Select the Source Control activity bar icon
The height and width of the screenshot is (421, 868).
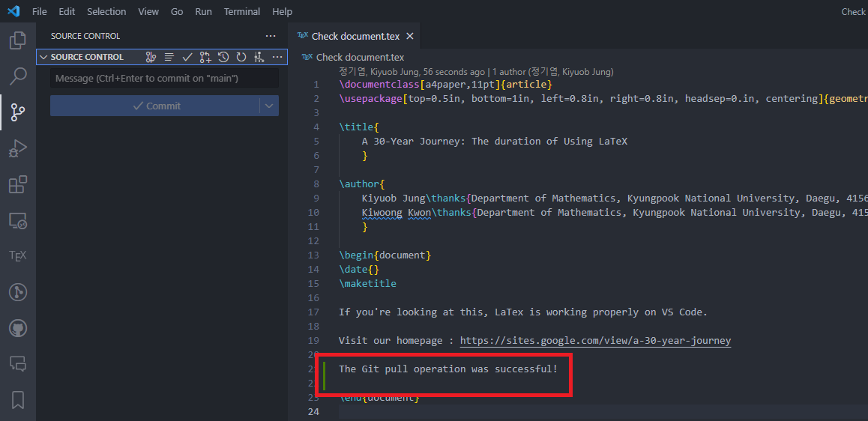[18, 112]
